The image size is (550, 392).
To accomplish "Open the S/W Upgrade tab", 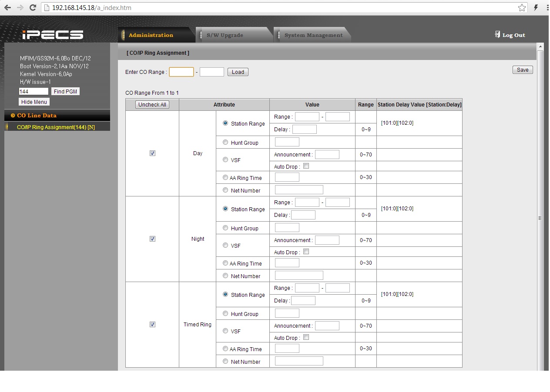I will coord(225,35).
